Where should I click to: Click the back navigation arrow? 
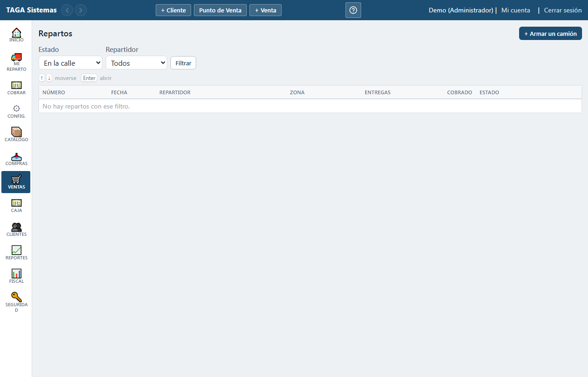[67, 10]
